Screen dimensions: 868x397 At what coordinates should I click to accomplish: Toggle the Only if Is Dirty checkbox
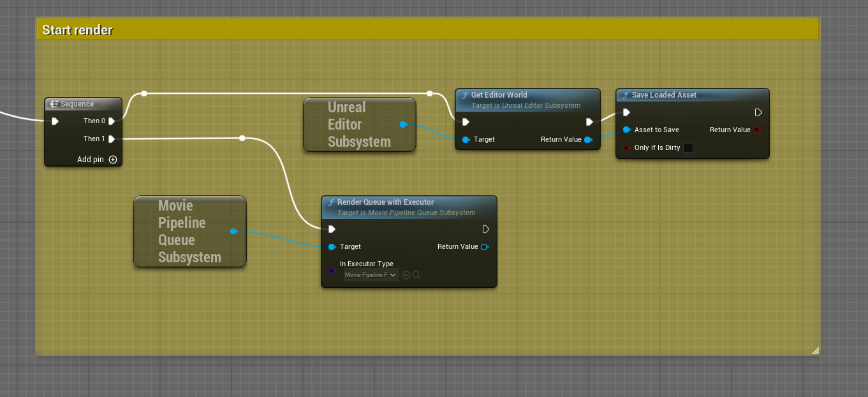[688, 147]
